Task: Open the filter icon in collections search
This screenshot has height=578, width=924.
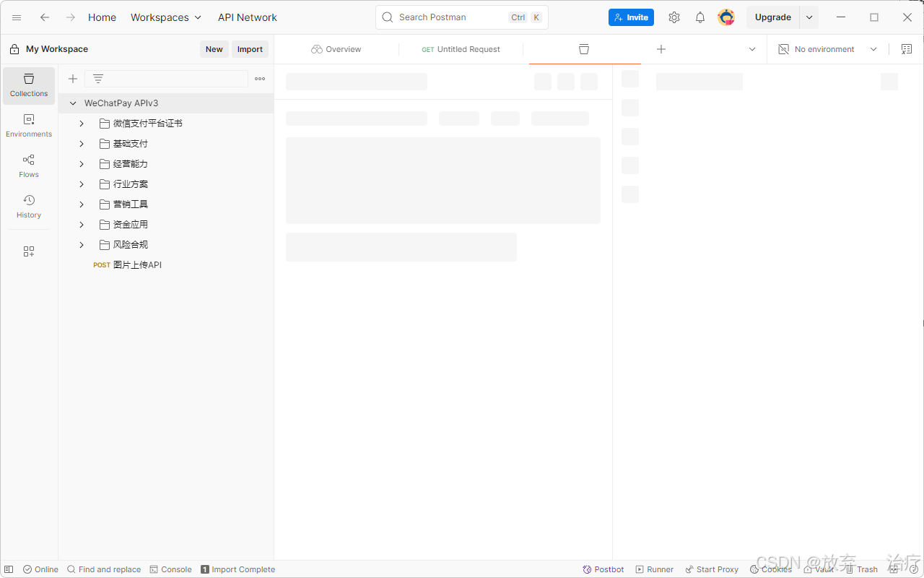Action: pos(98,79)
